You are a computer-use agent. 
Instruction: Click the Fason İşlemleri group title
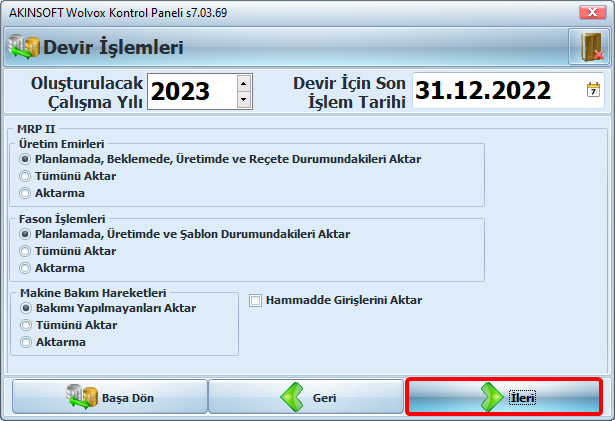coord(62,219)
